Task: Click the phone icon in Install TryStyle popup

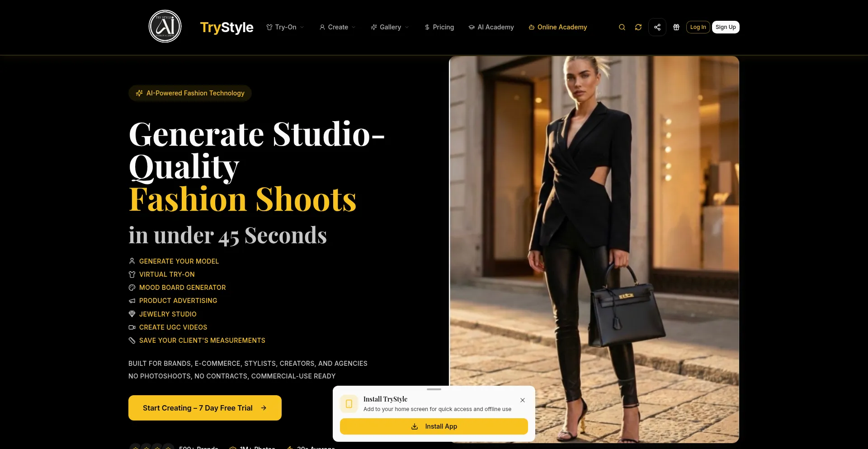Action: pyautogui.click(x=349, y=404)
